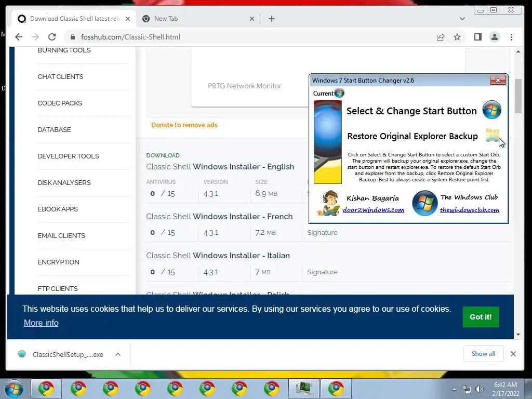This screenshot has width=532, height=399.
Task: Open the CODEC PACKS category
Action: coord(60,103)
